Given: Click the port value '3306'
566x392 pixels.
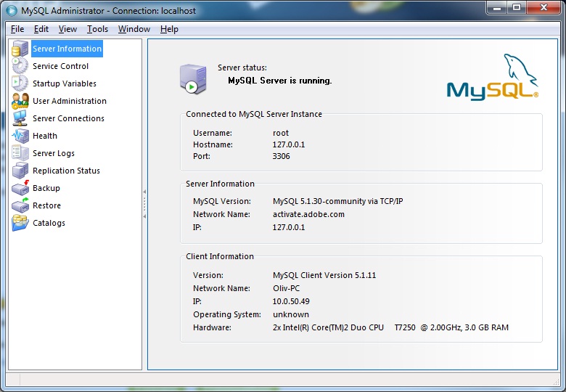Looking at the screenshot, I should [x=282, y=156].
